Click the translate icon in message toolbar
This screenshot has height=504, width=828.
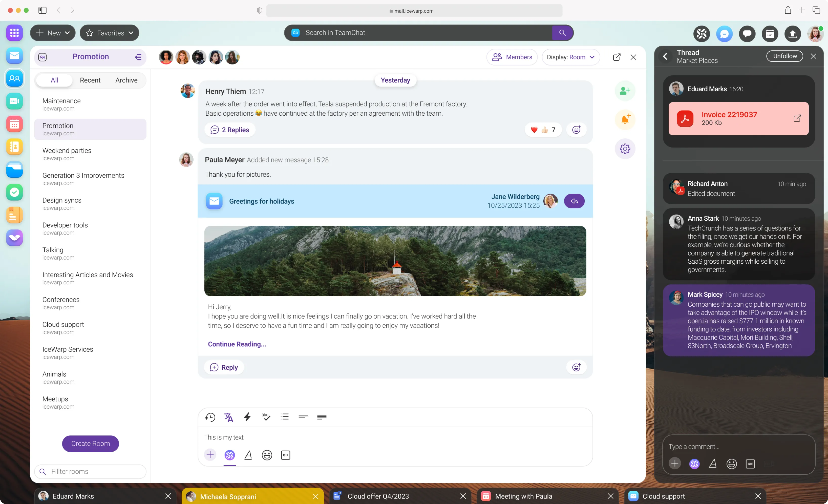tap(228, 417)
